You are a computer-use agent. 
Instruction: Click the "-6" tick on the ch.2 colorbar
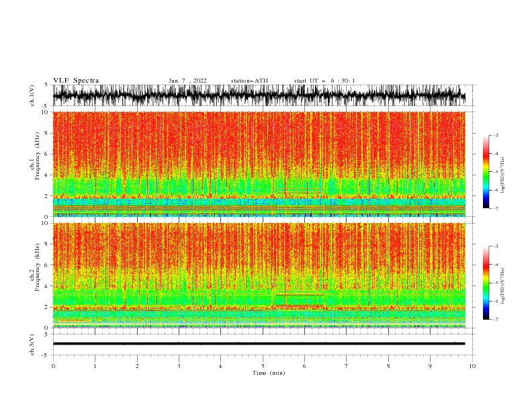coord(495,301)
